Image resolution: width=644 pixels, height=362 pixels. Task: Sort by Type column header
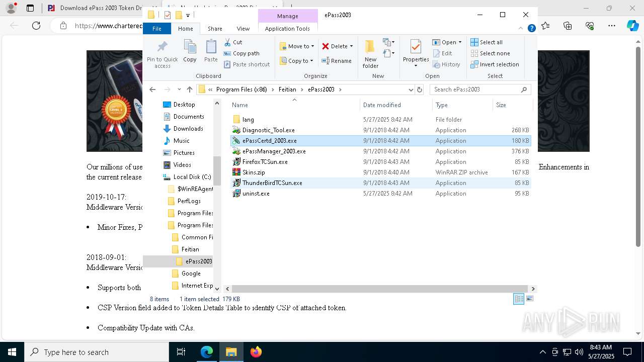[462, 105]
